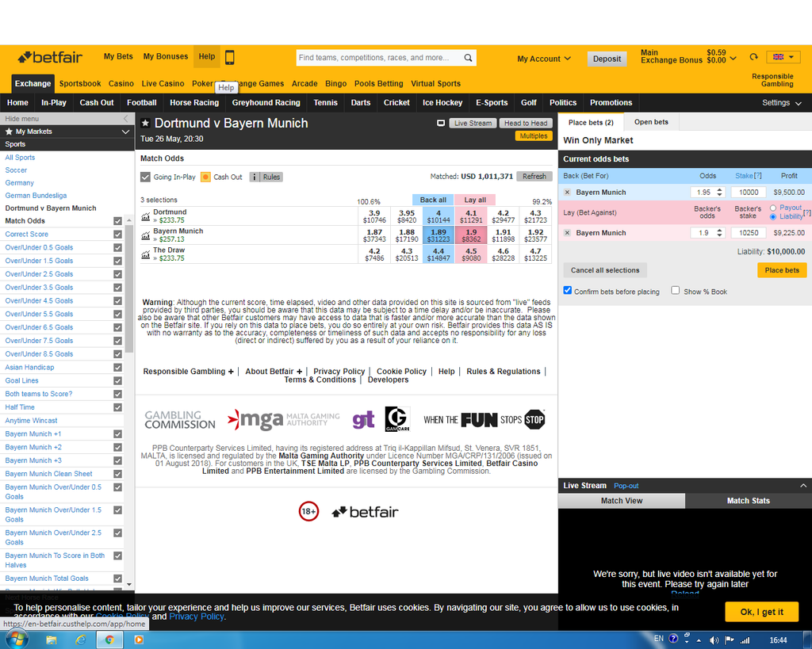
Task: Remove the Bayern Munich back bet with X
Action: 567,192
